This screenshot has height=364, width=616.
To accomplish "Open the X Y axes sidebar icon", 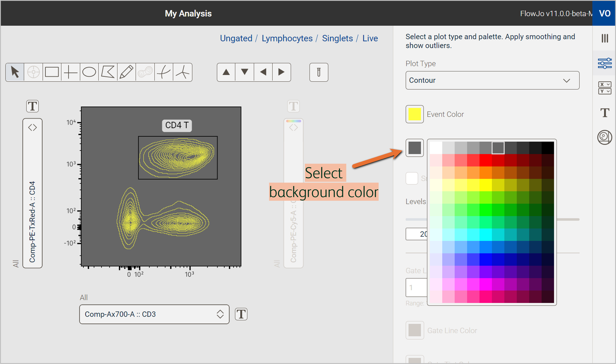I will coord(605,88).
